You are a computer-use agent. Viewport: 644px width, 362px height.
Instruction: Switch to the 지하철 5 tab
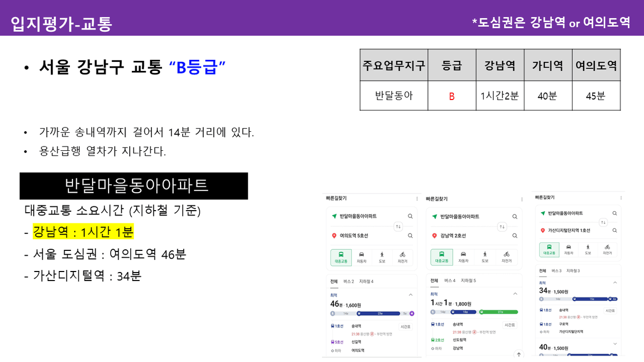tap(468, 280)
